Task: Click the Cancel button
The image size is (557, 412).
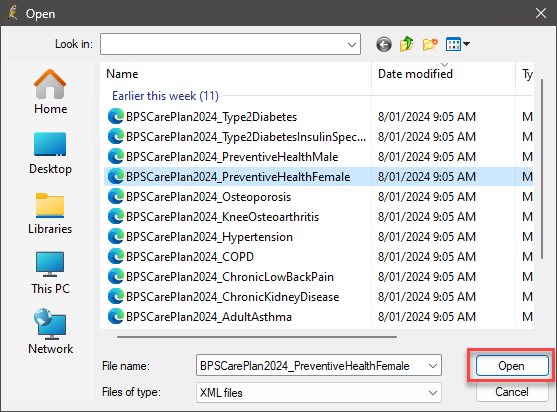Action: [x=512, y=392]
